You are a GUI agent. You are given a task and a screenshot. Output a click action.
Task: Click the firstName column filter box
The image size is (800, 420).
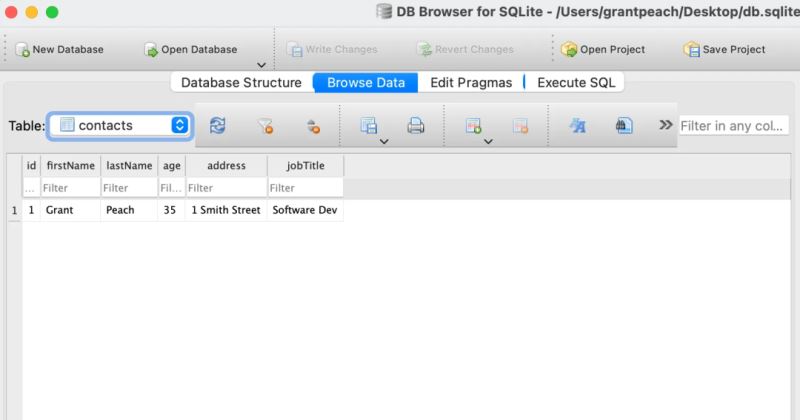[x=70, y=187]
